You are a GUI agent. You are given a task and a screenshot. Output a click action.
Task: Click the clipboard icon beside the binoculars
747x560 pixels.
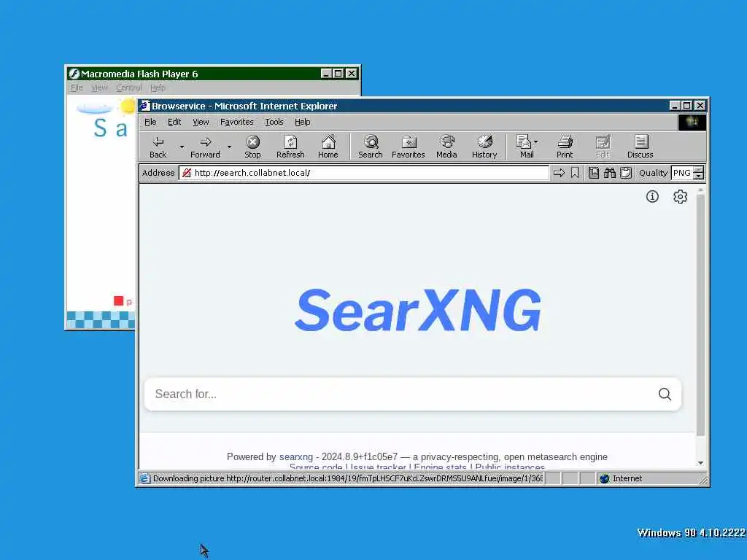[626, 173]
